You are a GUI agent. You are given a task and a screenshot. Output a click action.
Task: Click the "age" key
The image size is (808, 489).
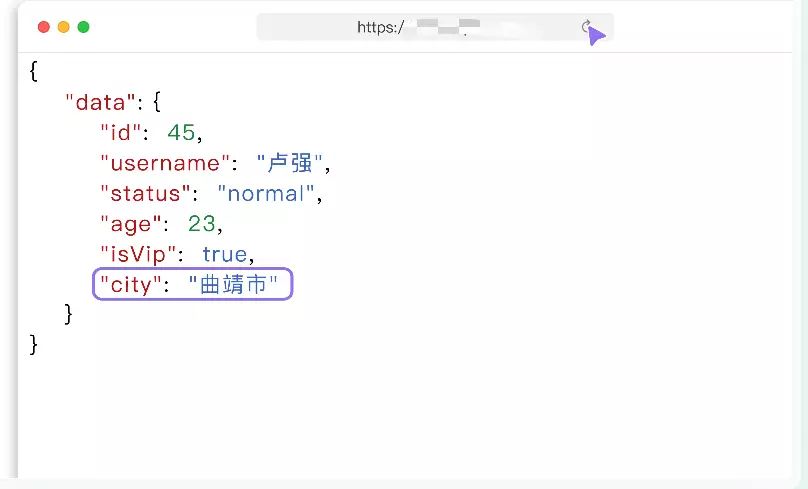coord(131,225)
